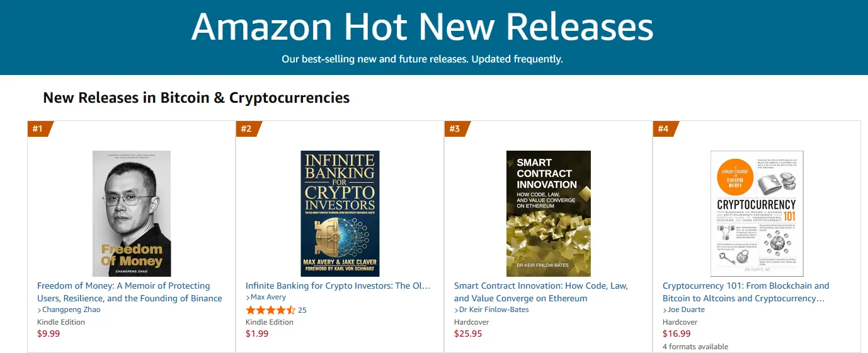Open the 25 reviews count link

click(302, 310)
